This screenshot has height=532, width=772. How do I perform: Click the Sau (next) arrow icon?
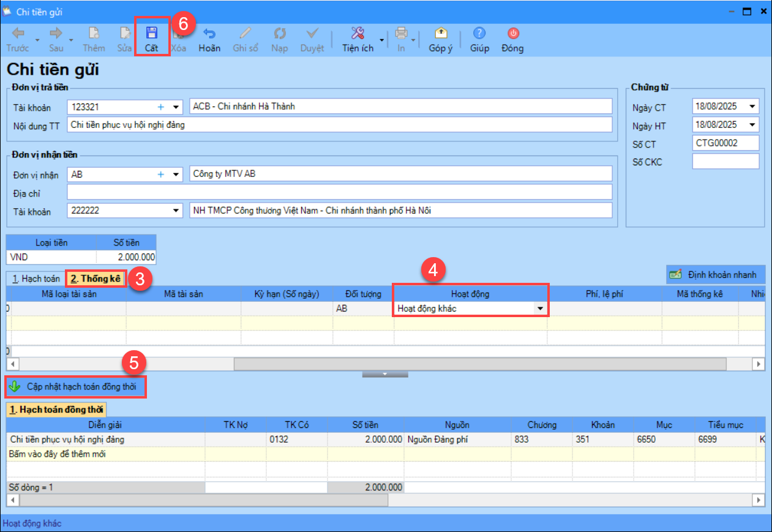(56, 34)
